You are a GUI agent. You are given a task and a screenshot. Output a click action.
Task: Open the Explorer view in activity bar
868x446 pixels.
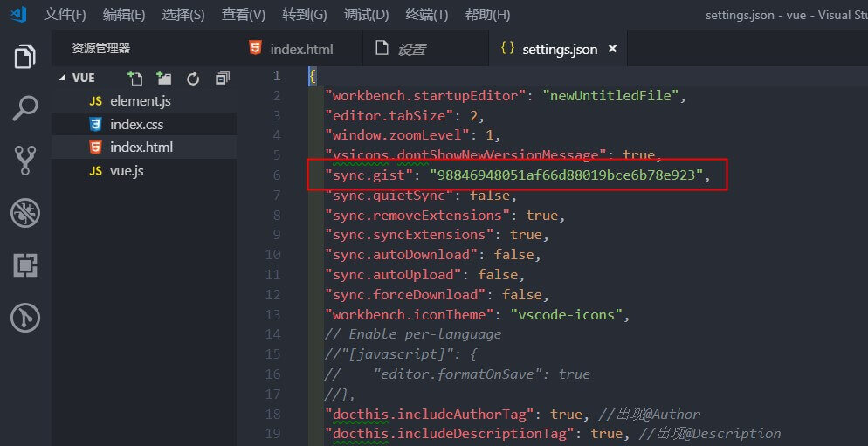click(x=25, y=57)
